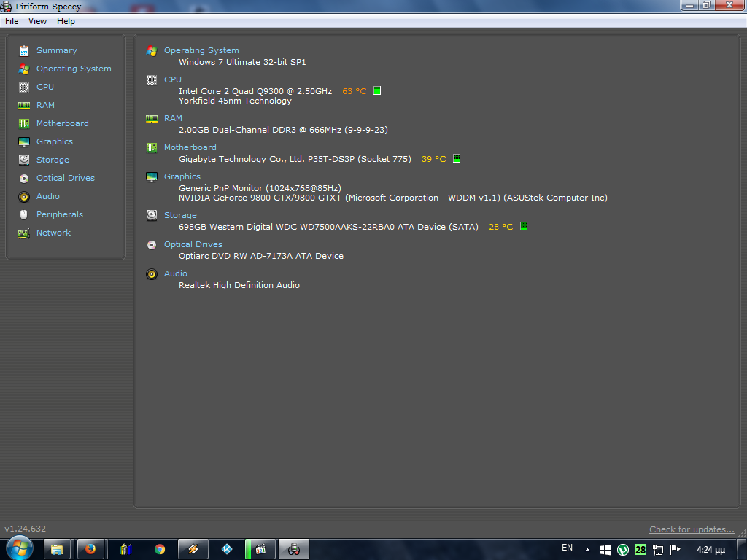Click the Optiarc DVD RW AD-7173A text
The width and height of the screenshot is (747, 560).
[261, 256]
